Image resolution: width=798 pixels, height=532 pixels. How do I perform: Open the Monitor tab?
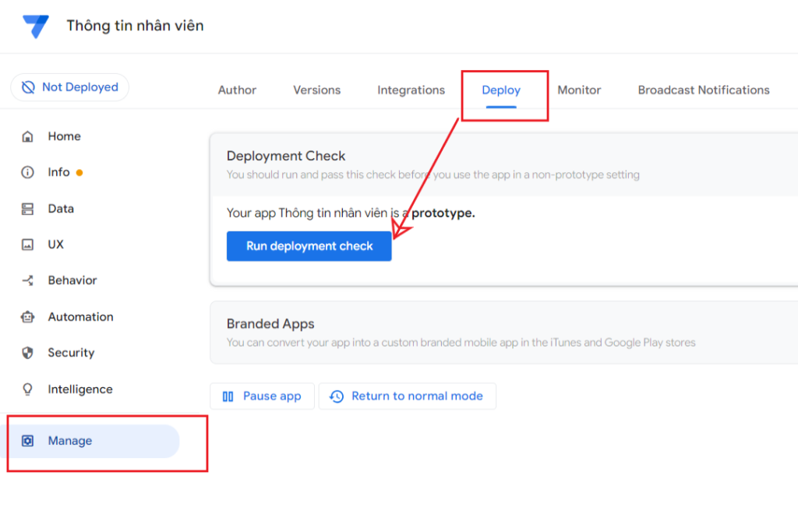(x=579, y=90)
